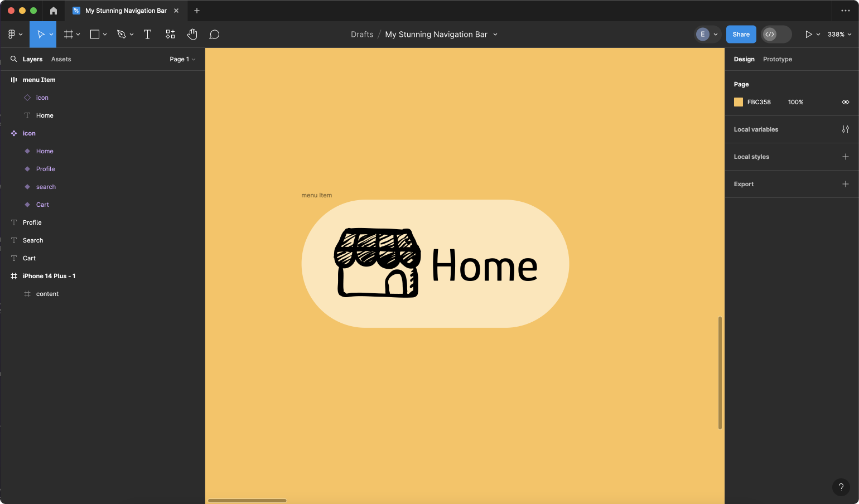Viewport: 859px width, 504px height.
Task: Select the Add comment tool
Action: 214,35
